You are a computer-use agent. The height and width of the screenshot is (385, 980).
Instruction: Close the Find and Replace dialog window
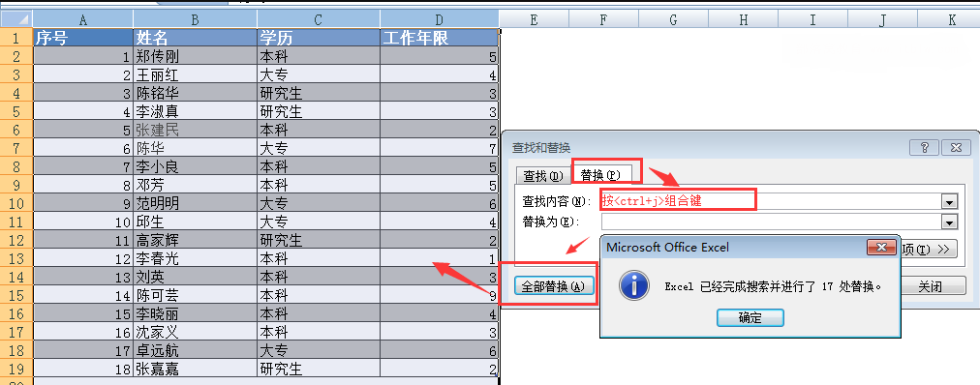955,148
